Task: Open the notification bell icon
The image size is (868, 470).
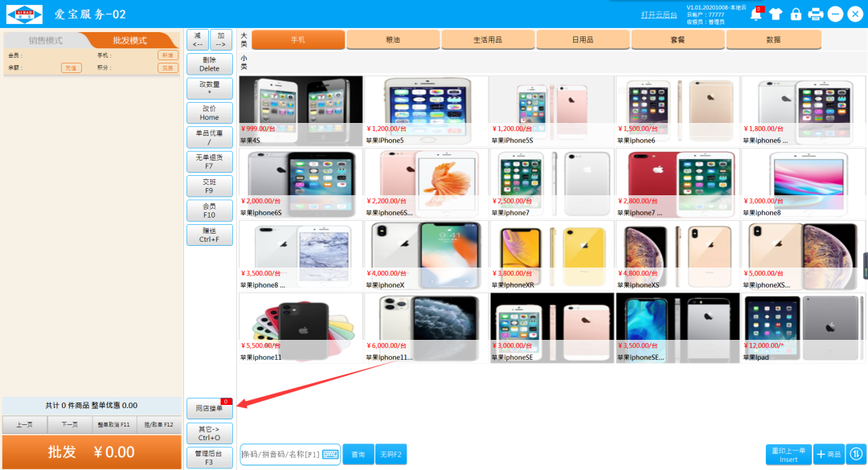Action: tap(755, 14)
